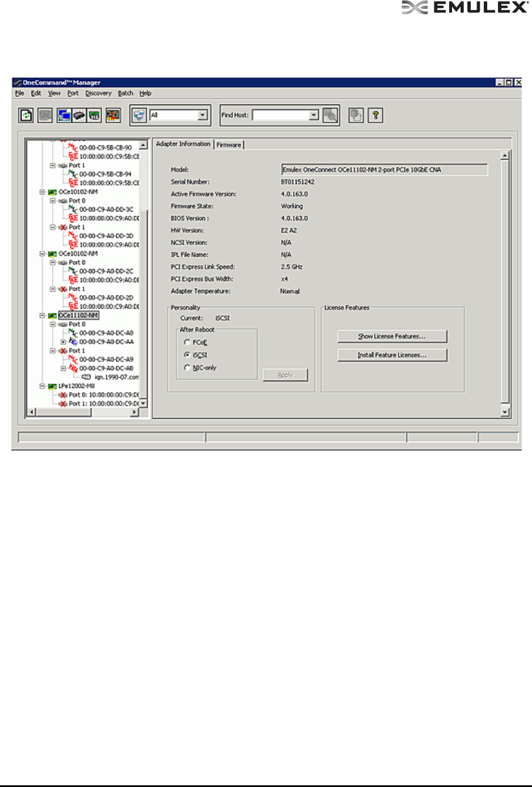
Task: Collapse the LPe12002-M8 adapter node
Action: point(43,386)
